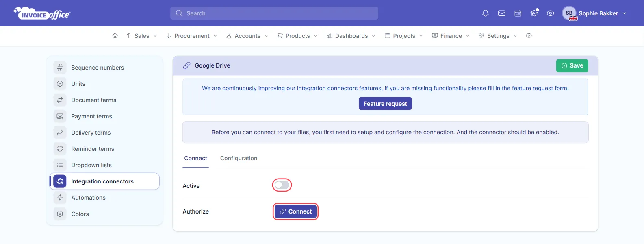The height and width of the screenshot is (244, 644).
Task: Expand the Dashboards menu
Action: point(351,36)
